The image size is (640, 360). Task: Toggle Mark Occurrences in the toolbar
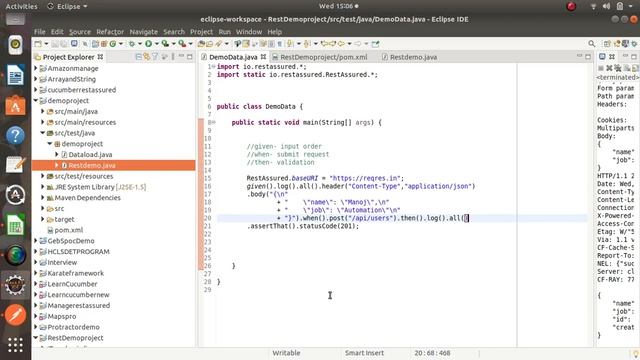click(x=245, y=44)
